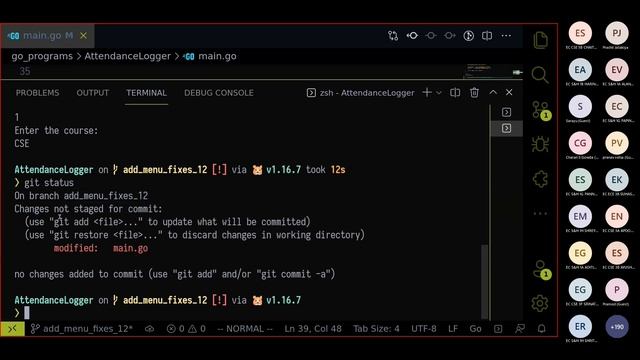The width and height of the screenshot is (640, 360).
Task: Open Source Control view with badge 1
Action: click(x=541, y=111)
